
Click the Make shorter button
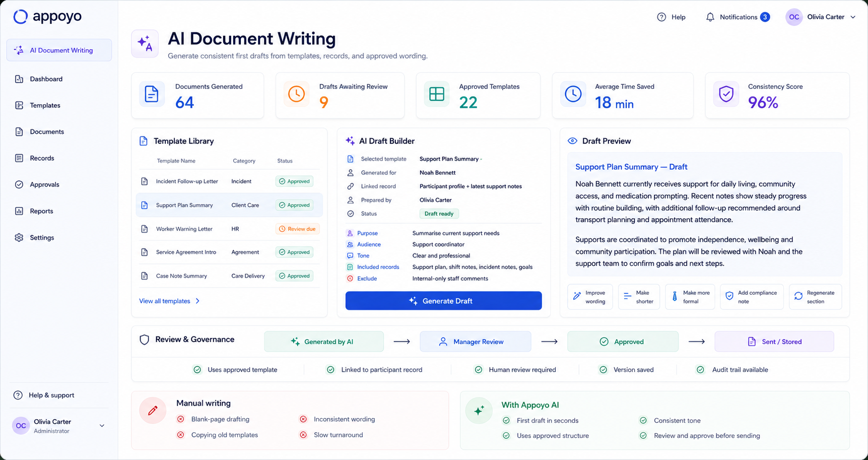point(639,297)
